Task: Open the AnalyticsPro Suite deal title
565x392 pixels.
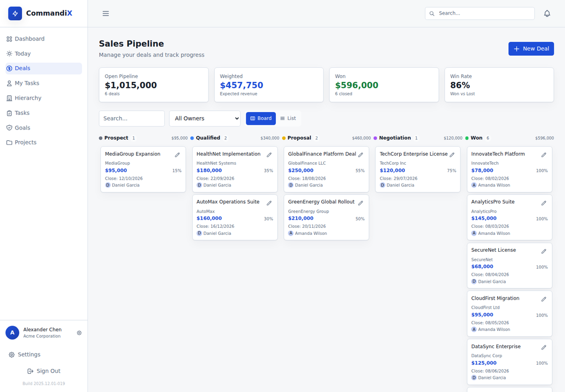Action: [493, 202]
